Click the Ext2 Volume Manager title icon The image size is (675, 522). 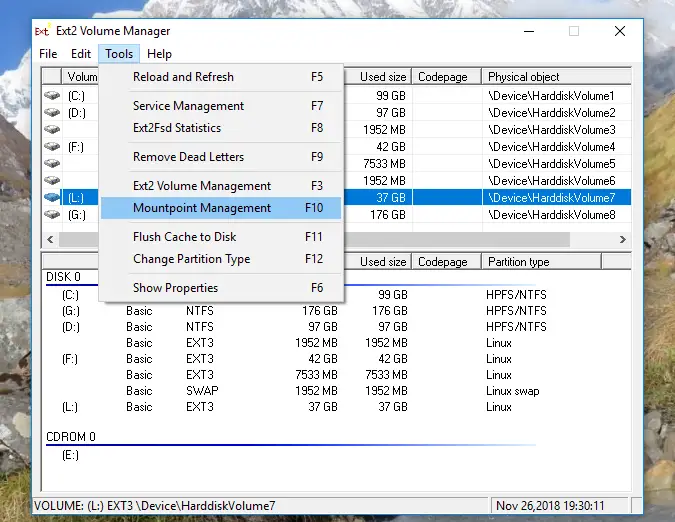(42, 31)
